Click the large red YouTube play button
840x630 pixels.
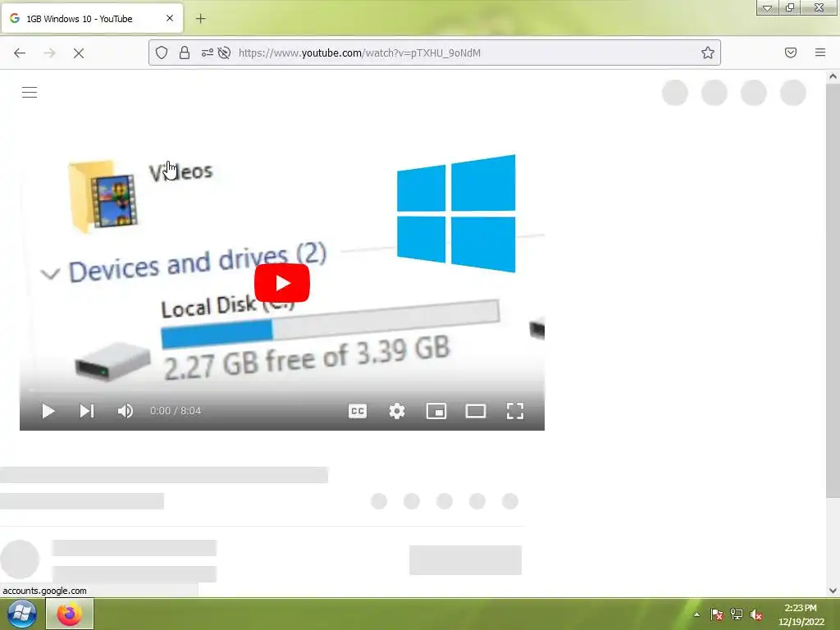282,283
